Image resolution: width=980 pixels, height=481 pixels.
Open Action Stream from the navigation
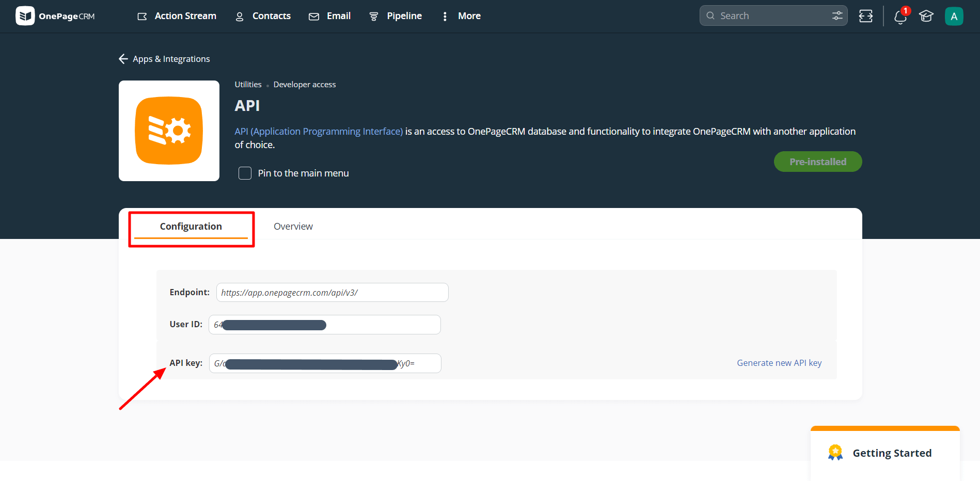(177, 16)
